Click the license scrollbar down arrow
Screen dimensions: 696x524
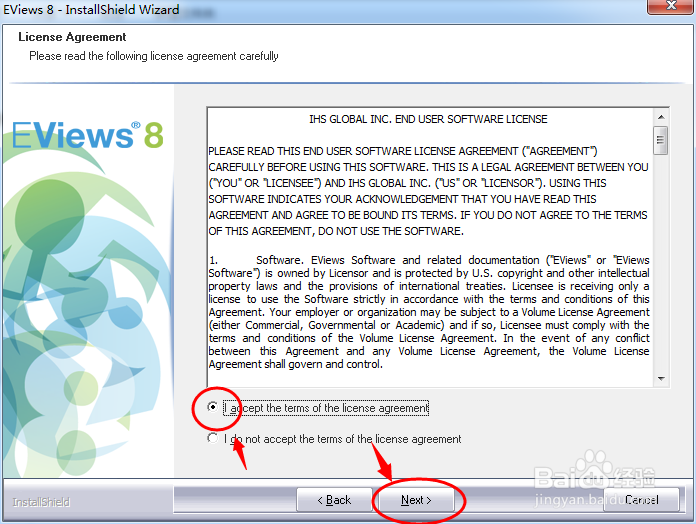[661, 378]
